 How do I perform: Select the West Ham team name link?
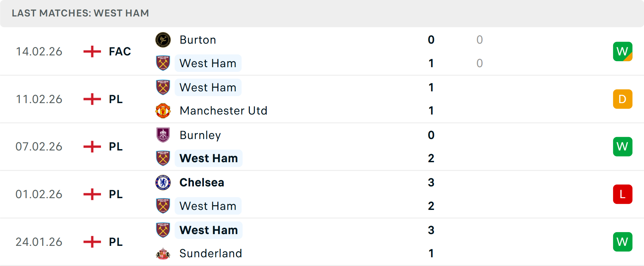[208, 63]
